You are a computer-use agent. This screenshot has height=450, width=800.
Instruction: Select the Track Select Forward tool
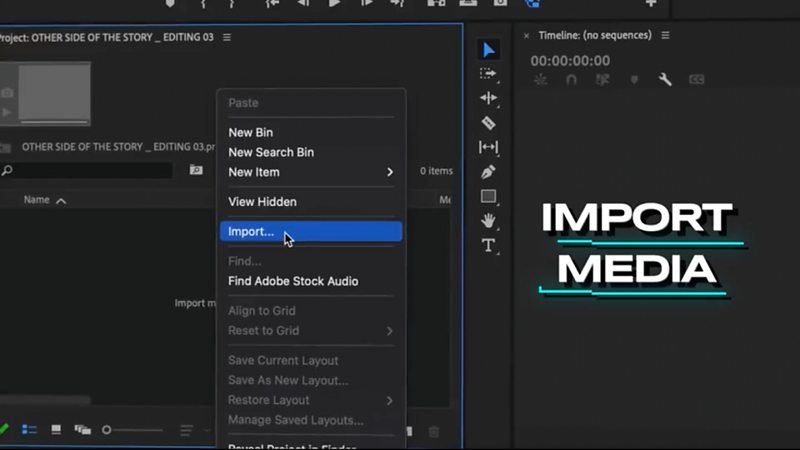(488, 74)
